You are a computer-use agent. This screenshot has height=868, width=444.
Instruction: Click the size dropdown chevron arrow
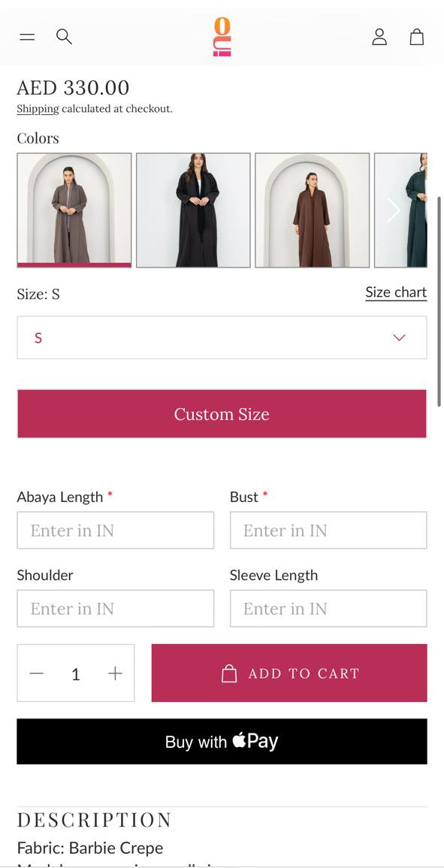click(x=399, y=337)
